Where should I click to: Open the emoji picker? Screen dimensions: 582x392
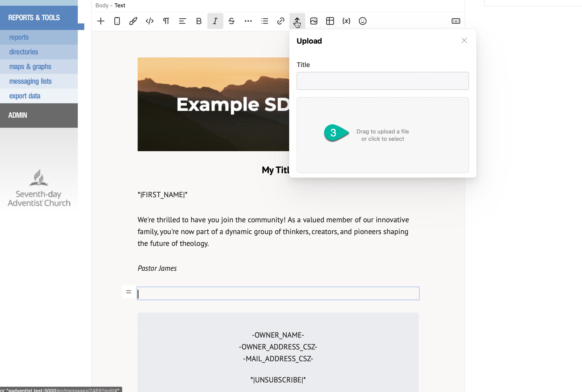363,21
